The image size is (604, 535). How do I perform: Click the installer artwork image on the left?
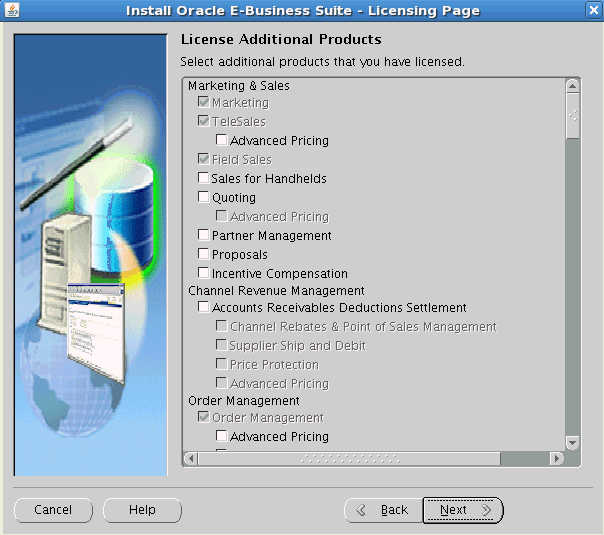(91, 255)
